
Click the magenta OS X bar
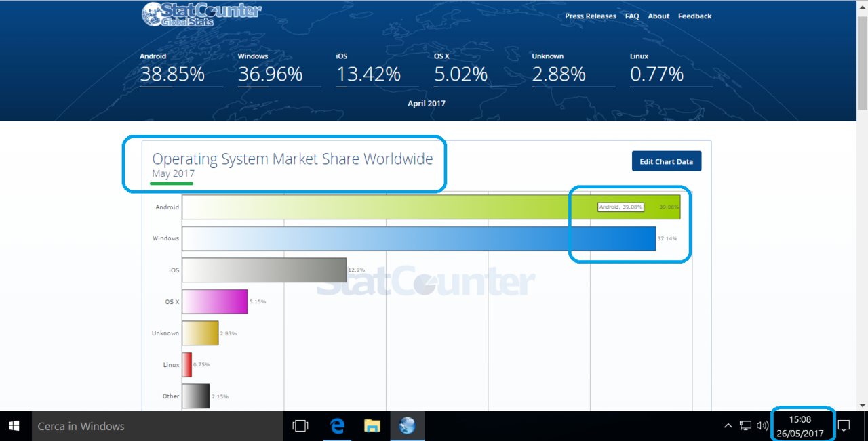215,301
